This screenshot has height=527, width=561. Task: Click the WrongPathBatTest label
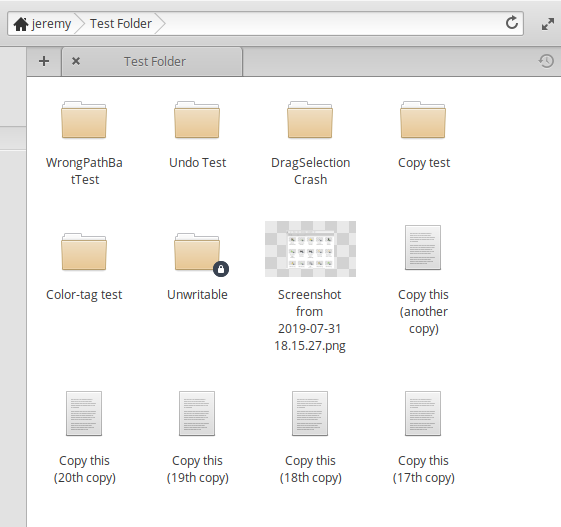[x=84, y=171]
